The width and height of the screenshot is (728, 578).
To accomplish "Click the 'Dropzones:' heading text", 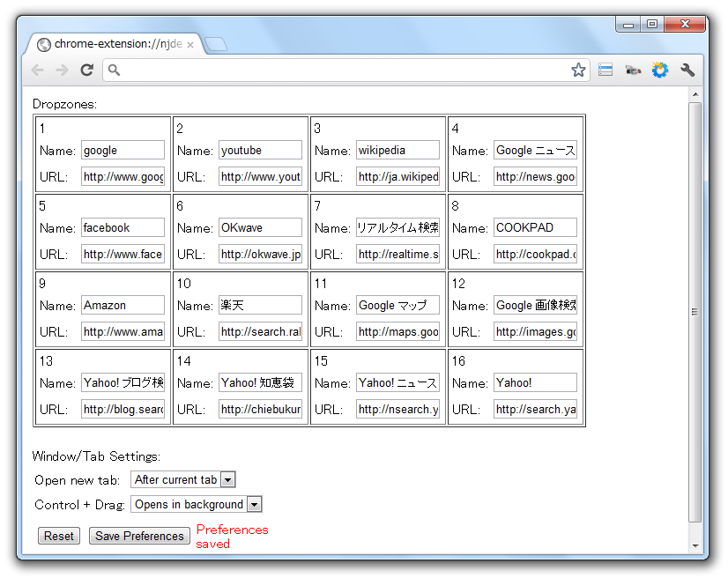I will click(x=64, y=104).
